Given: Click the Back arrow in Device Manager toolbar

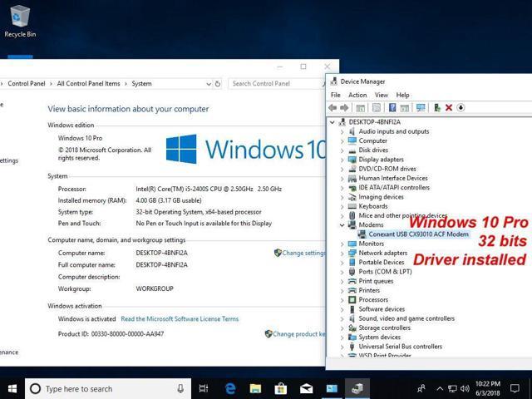Looking at the screenshot, I should point(333,108).
